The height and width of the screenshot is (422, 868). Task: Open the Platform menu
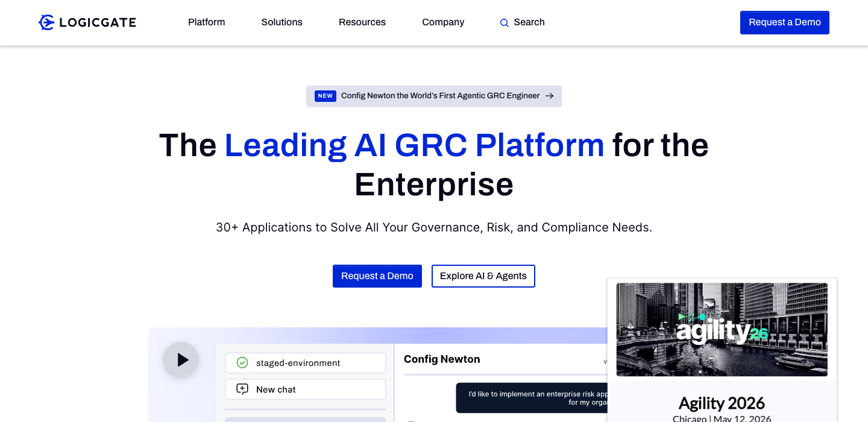coord(206,22)
